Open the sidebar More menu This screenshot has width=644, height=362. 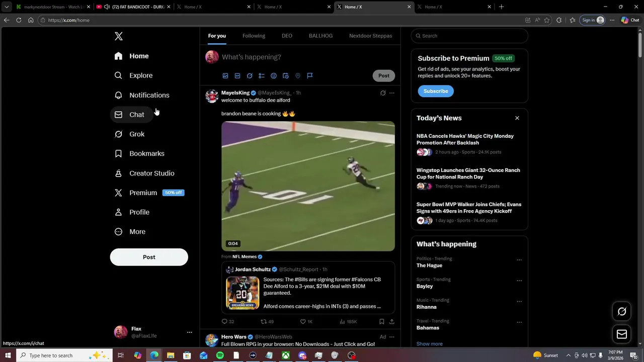130,232
